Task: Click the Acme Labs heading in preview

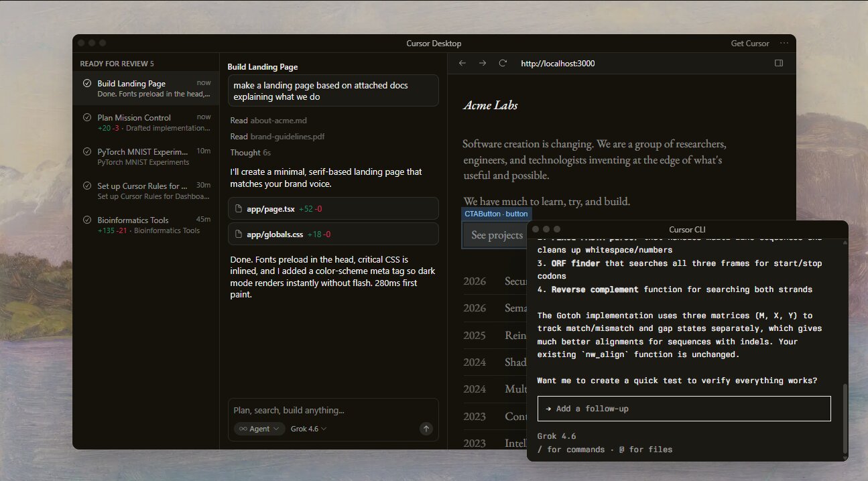Action: 490,105
